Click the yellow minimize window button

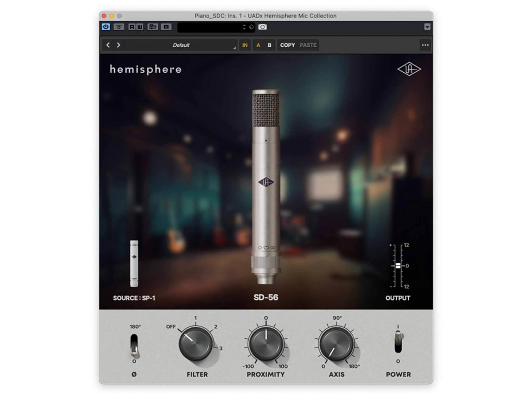coord(112,16)
